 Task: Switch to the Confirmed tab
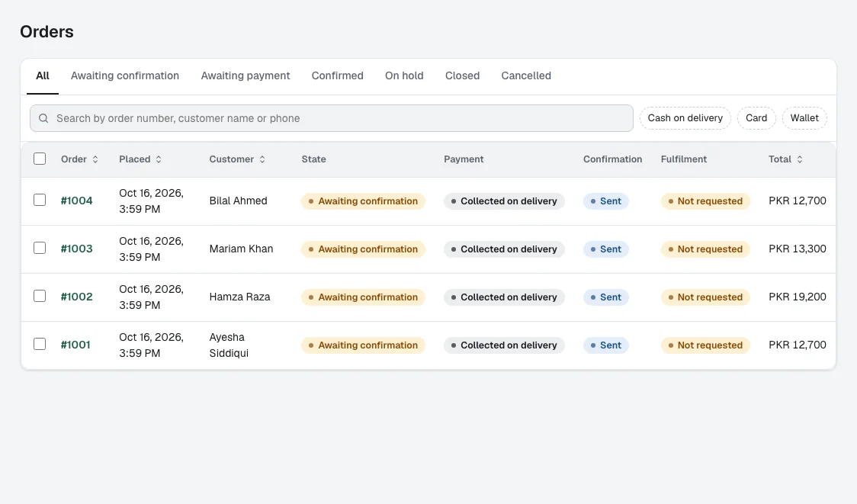pos(337,76)
